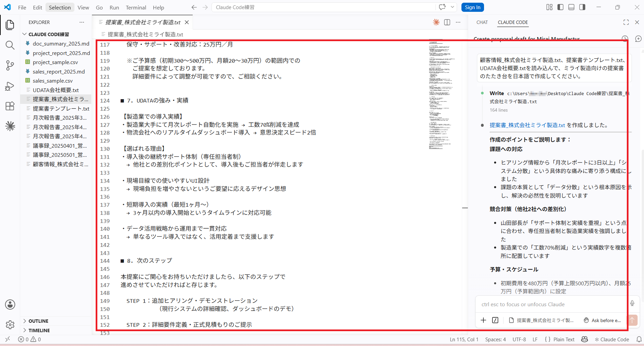Open slash commands menu icon
This screenshot has height=346, width=644.
495,320
